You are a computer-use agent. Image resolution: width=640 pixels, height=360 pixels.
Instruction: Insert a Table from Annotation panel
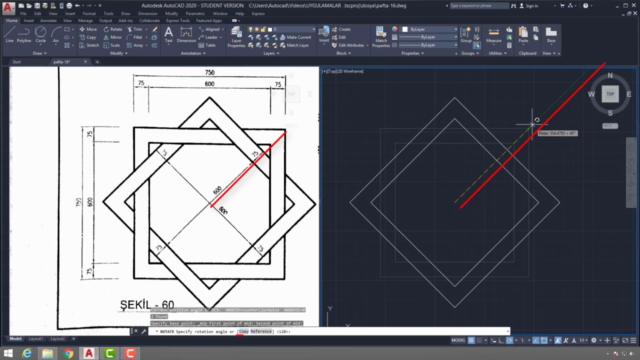[x=207, y=45]
